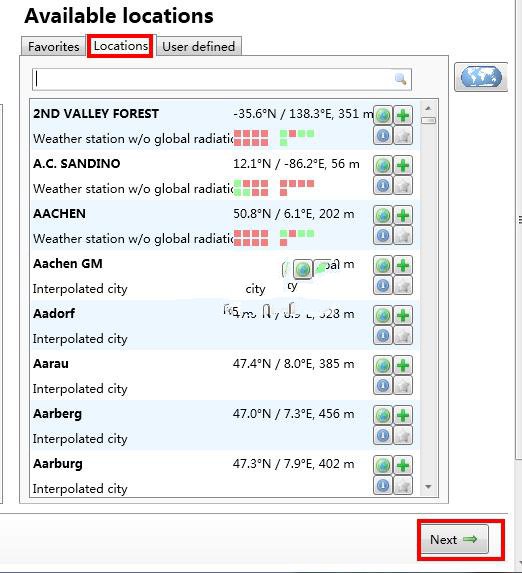The image size is (522, 573).
Task: Switch to the Favorites tab
Action: (53, 46)
